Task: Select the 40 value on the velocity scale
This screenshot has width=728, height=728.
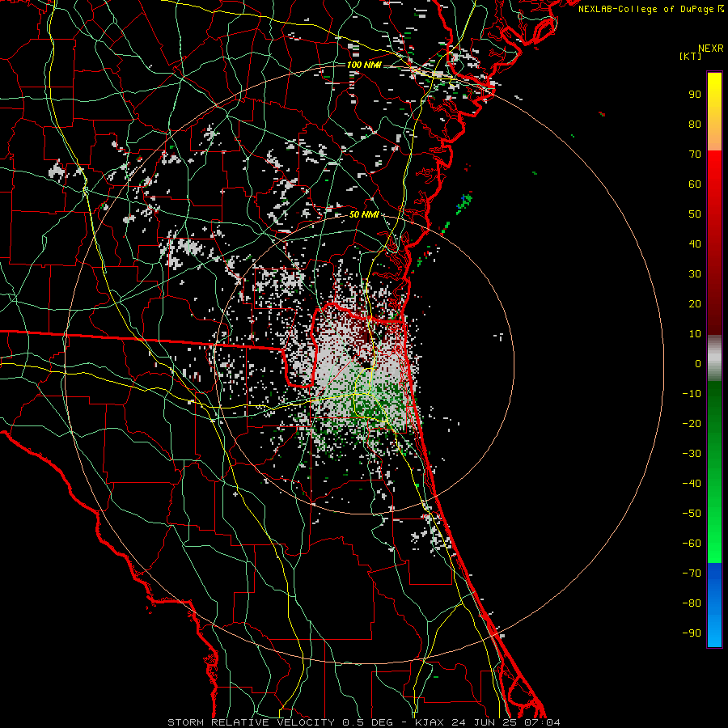Action: (x=695, y=244)
